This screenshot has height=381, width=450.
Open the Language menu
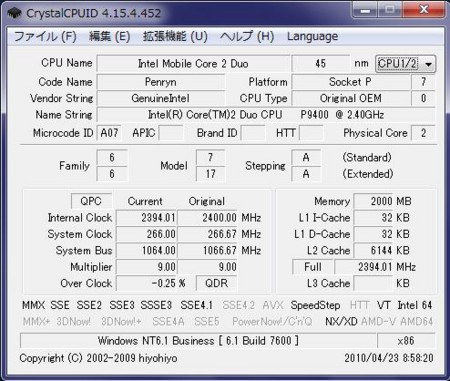tap(312, 36)
